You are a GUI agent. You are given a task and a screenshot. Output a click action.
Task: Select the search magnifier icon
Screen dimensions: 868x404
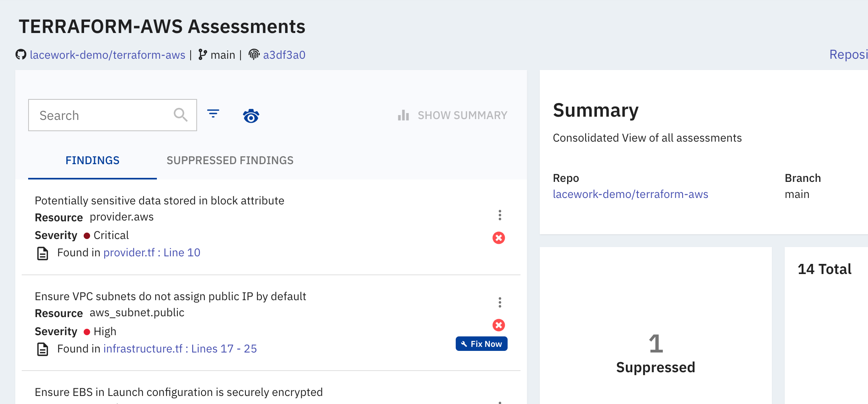(x=181, y=115)
